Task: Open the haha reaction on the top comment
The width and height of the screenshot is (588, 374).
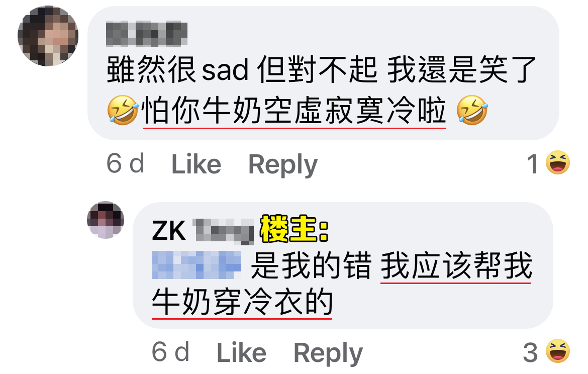Action: (x=558, y=163)
